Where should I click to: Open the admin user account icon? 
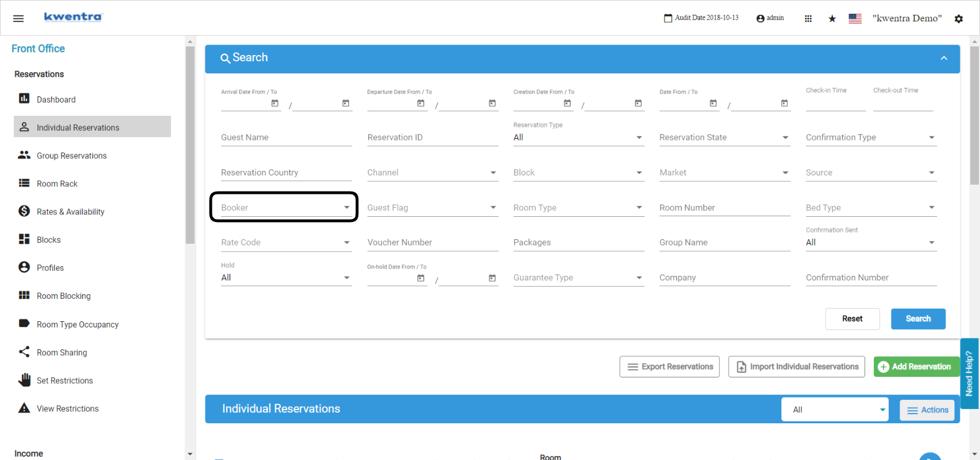[760, 18]
